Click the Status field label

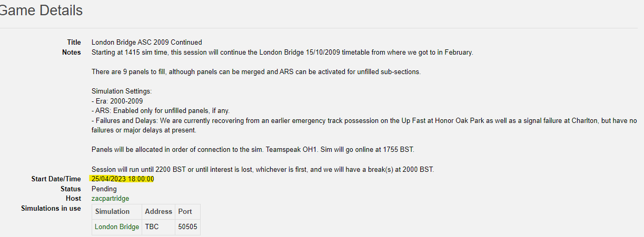[x=71, y=189]
